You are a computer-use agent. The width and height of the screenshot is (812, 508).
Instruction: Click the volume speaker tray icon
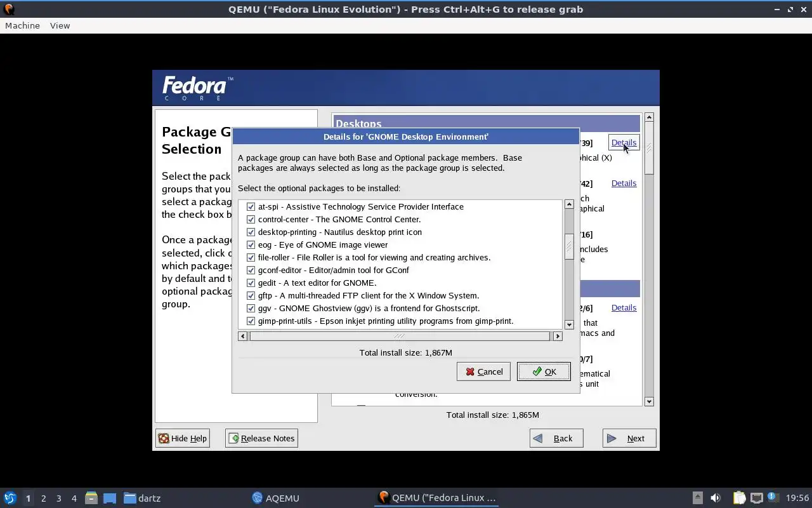pos(716,498)
